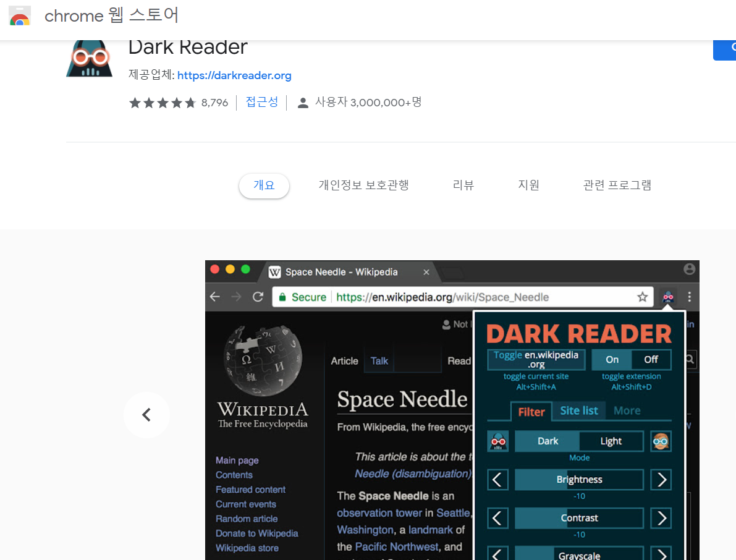Click the Grayscale slider bar
The image size is (736, 560).
point(579,554)
